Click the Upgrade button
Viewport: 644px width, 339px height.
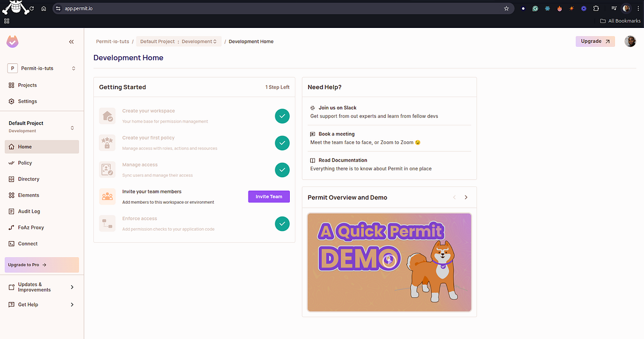pos(595,41)
